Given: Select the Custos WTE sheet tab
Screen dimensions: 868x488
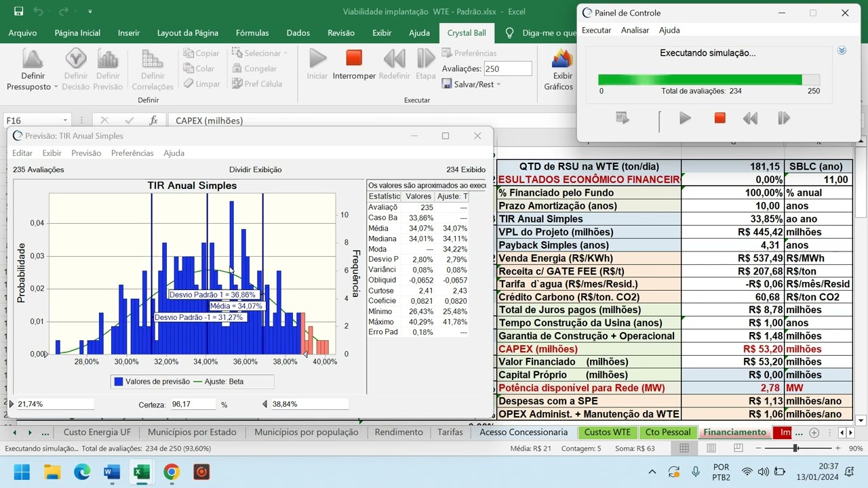Looking at the screenshot, I should [x=608, y=432].
